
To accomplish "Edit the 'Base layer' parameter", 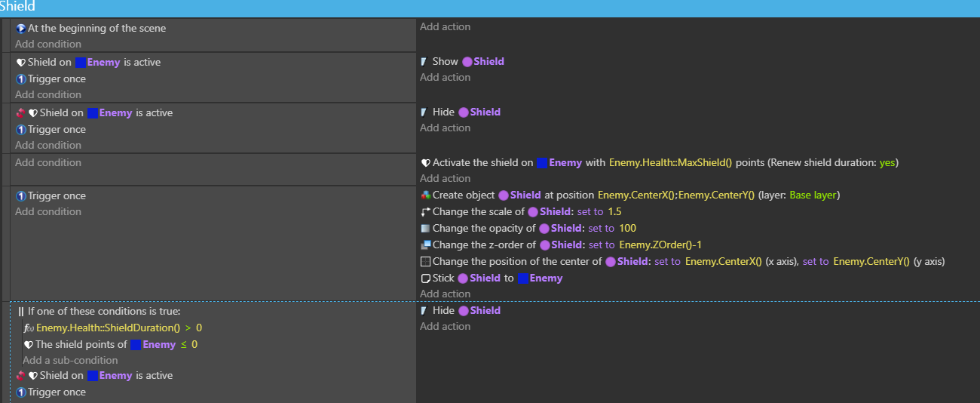I will (x=813, y=195).
